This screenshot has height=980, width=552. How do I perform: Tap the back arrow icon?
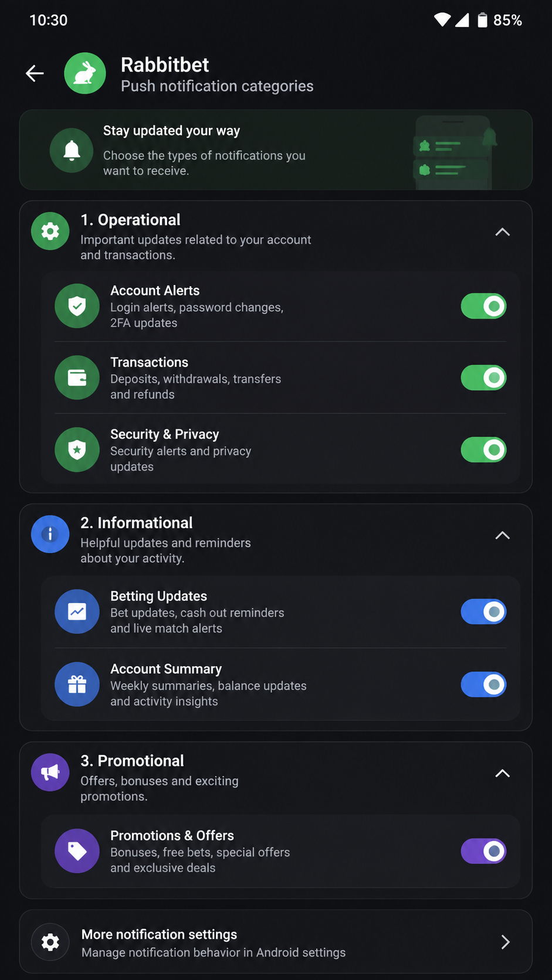35,73
